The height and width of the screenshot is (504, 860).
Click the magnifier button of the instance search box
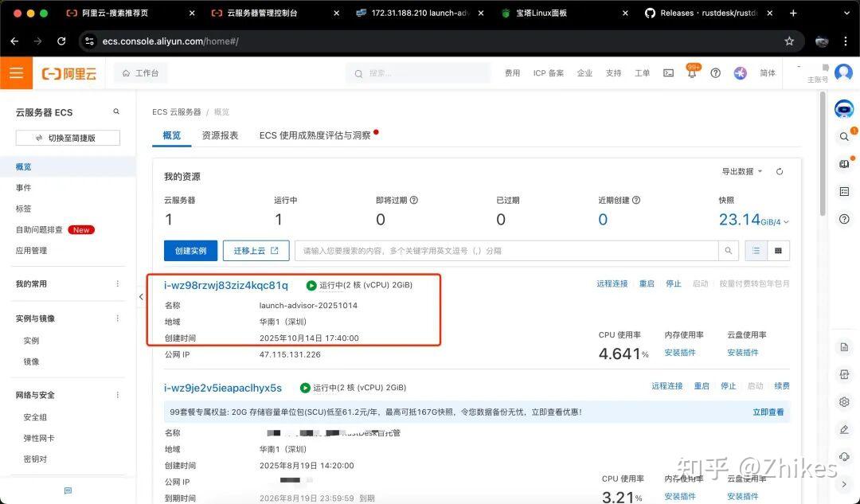point(728,251)
